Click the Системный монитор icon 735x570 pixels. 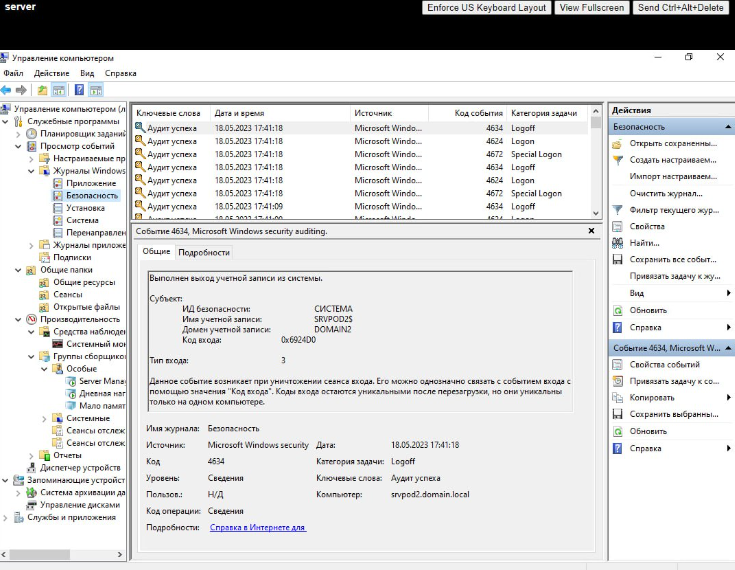coord(58,344)
